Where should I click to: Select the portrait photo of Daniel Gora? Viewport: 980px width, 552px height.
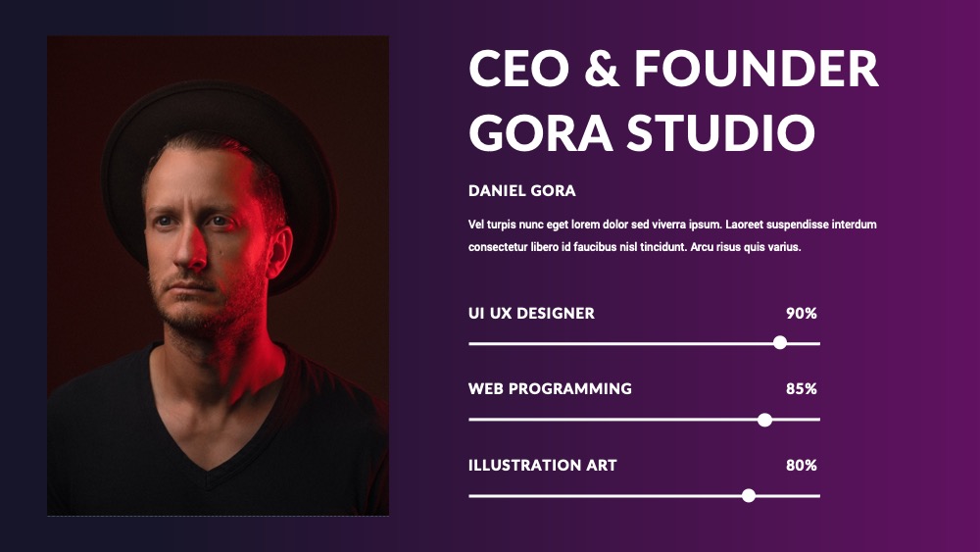pos(219,276)
